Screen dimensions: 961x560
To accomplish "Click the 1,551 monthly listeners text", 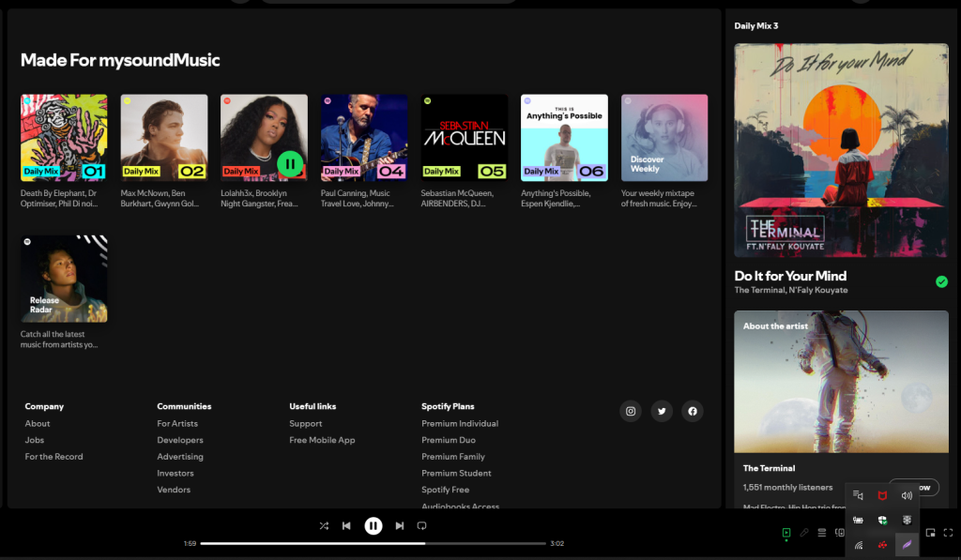I will (787, 487).
